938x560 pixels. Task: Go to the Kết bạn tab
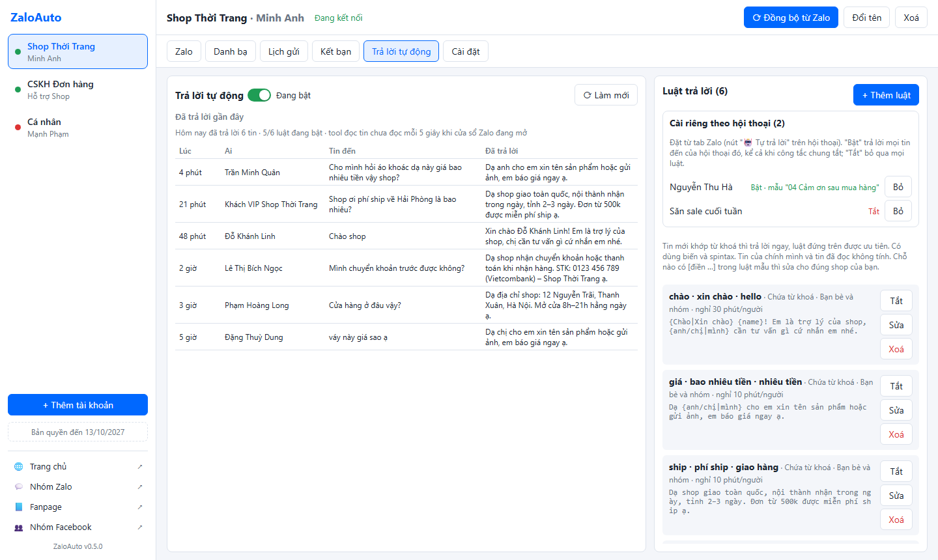[335, 51]
